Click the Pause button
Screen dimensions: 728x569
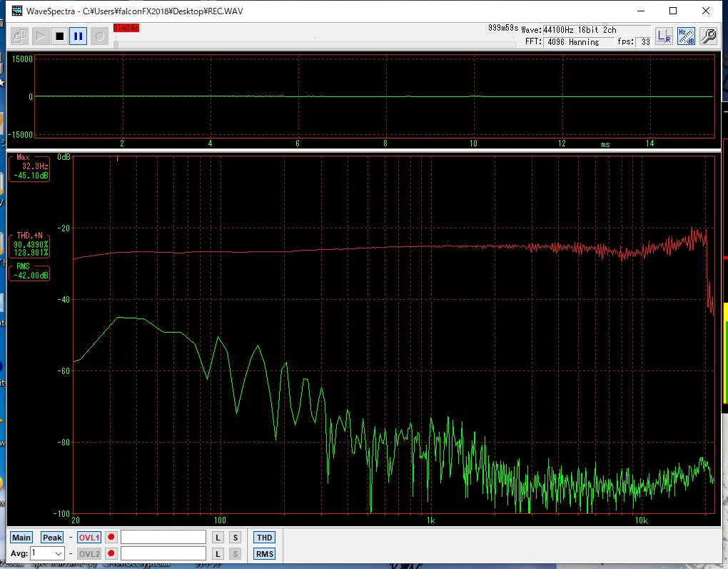point(78,36)
